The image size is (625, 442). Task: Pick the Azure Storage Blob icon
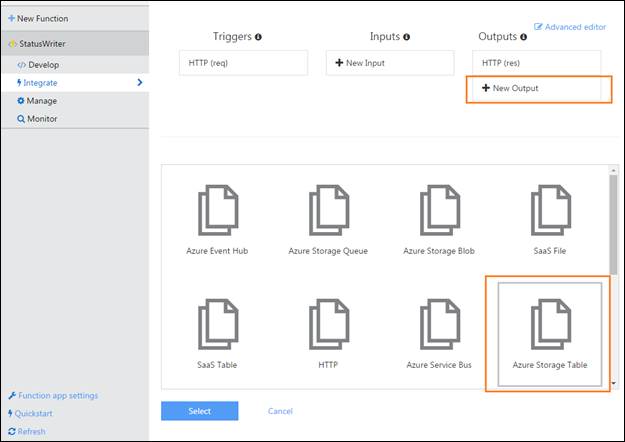click(438, 210)
